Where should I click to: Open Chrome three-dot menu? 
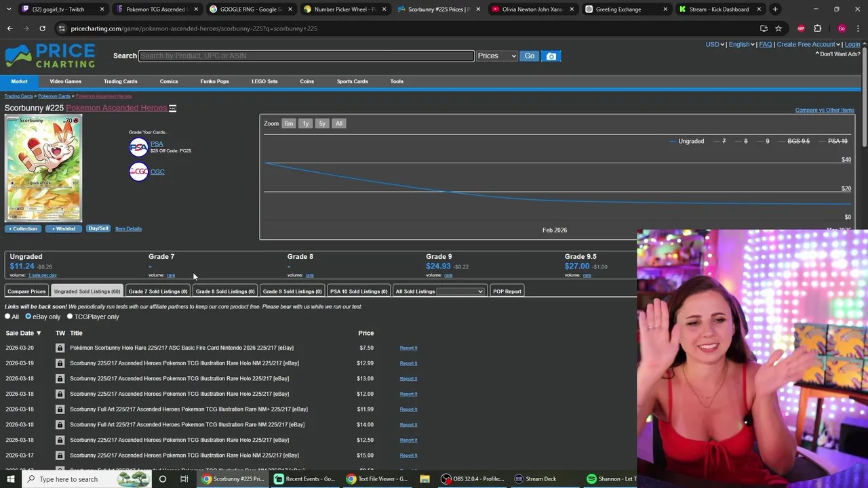coord(858,28)
